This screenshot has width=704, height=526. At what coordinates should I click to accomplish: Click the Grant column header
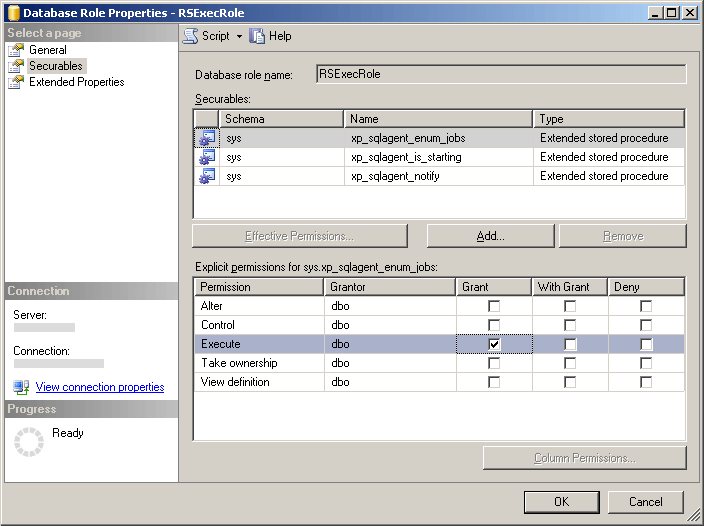[494, 287]
